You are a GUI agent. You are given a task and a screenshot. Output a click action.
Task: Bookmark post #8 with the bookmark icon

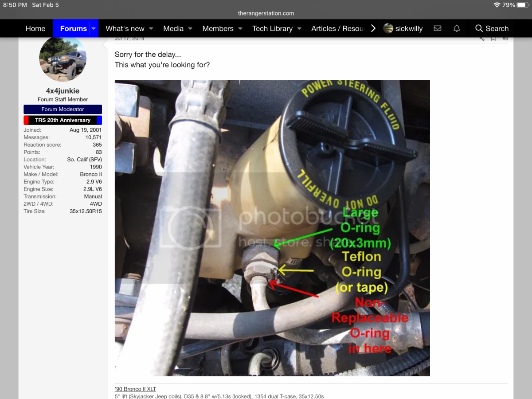pyautogui.click(x=493, y=39)
